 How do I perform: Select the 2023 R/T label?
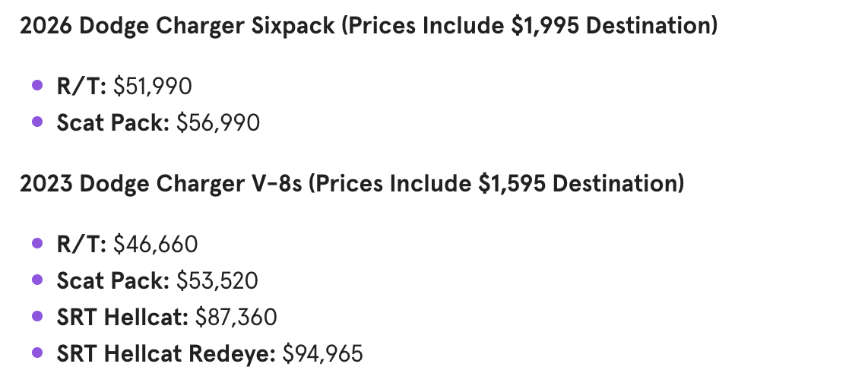tap(81, 244)
